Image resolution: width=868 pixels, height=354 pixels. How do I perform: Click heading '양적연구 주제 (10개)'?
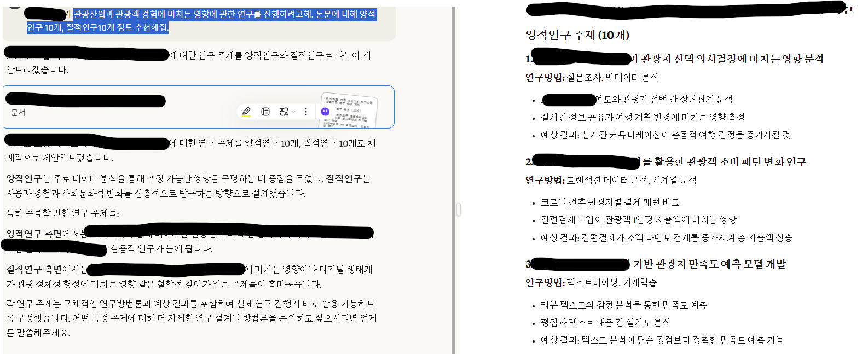pyautogui.click(x=577, y=35)
